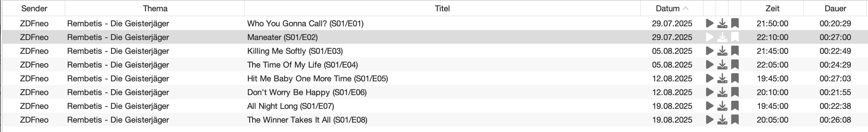Viewport: 868px width, 132px height.
Task: Sort entries by Titel column header
Action: click(x=442, y=8)
